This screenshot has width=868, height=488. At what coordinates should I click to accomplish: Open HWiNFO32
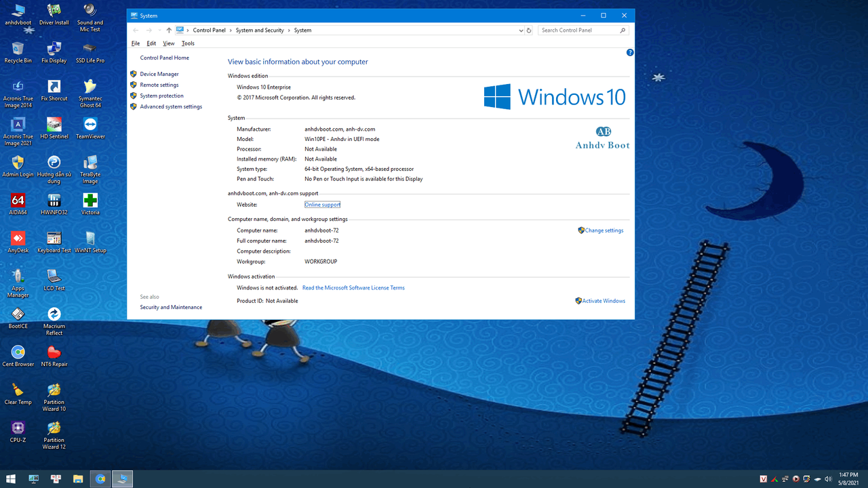[x=54, y=205]
